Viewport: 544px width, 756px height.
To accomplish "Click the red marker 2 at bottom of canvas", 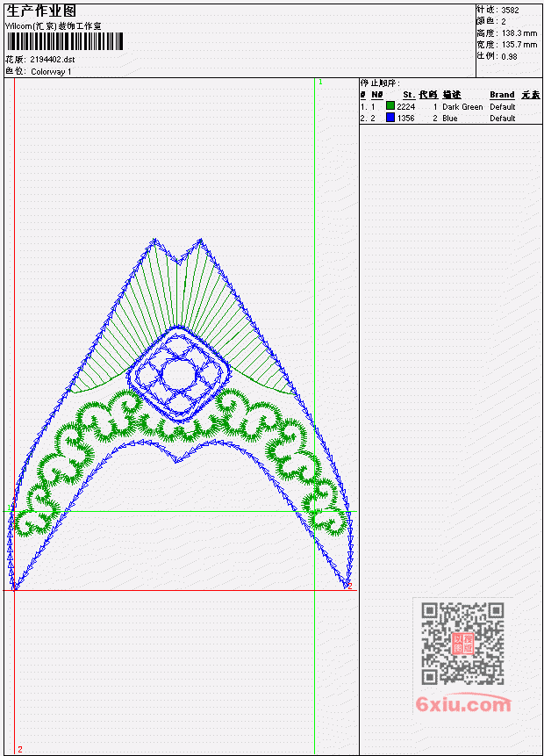I will pos(20,749).
